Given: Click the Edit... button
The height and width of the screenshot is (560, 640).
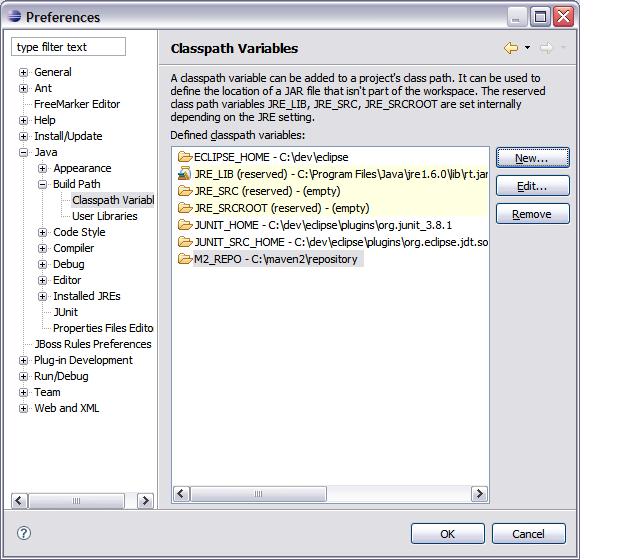Looking at the screenshot, I should click(x=531, y=186).
